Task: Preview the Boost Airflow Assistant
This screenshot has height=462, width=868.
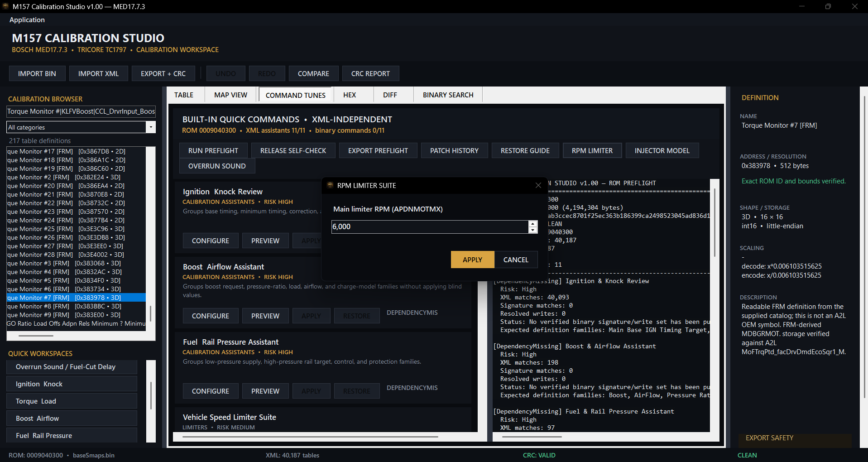Action: [x=265, y=316]
